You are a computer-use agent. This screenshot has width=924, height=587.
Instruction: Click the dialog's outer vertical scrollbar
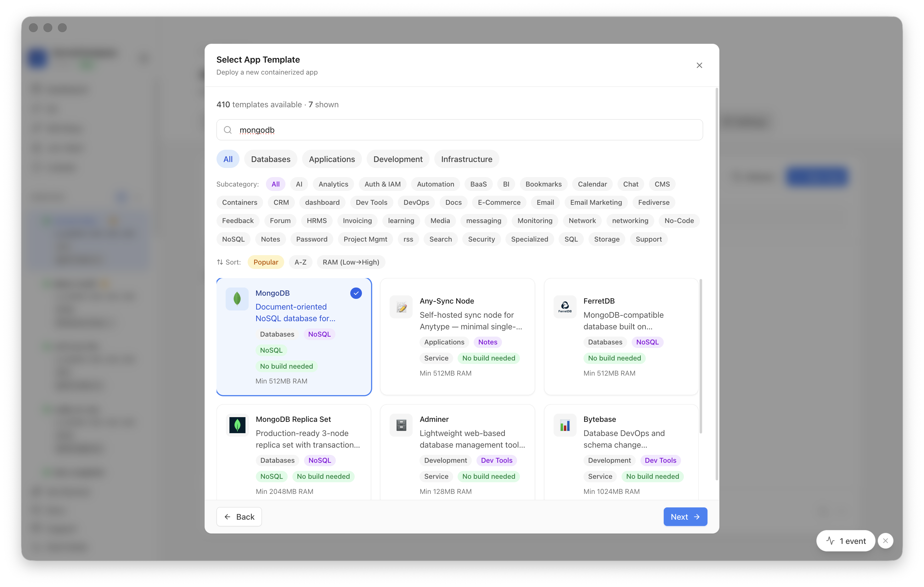(x=716, y=284)
